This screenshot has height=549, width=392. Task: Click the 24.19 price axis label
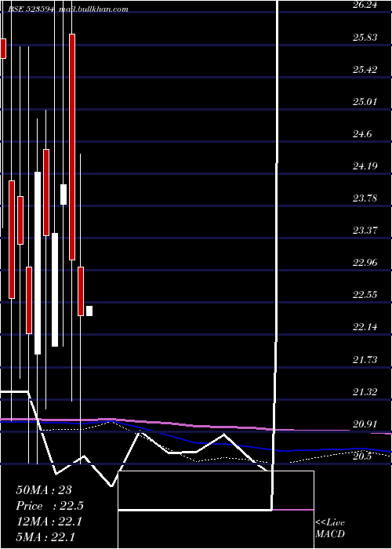coord(365,165)
